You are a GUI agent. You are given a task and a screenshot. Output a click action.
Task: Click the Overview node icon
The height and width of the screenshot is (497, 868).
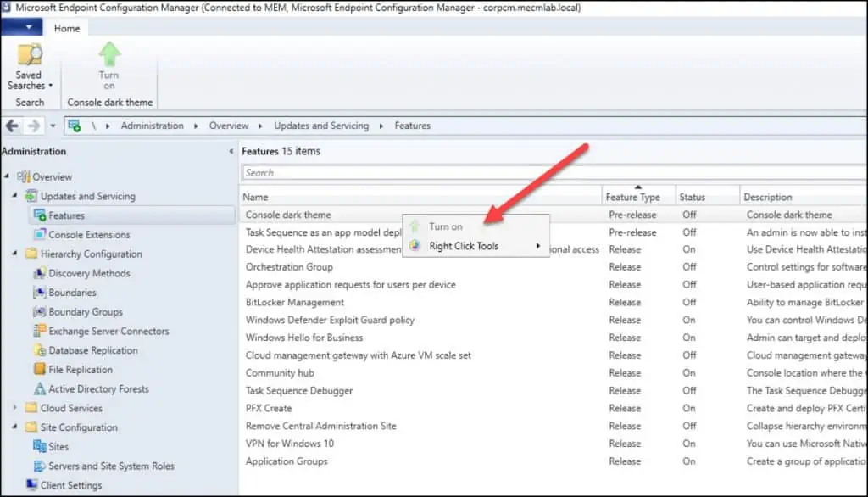click(23, 176)
